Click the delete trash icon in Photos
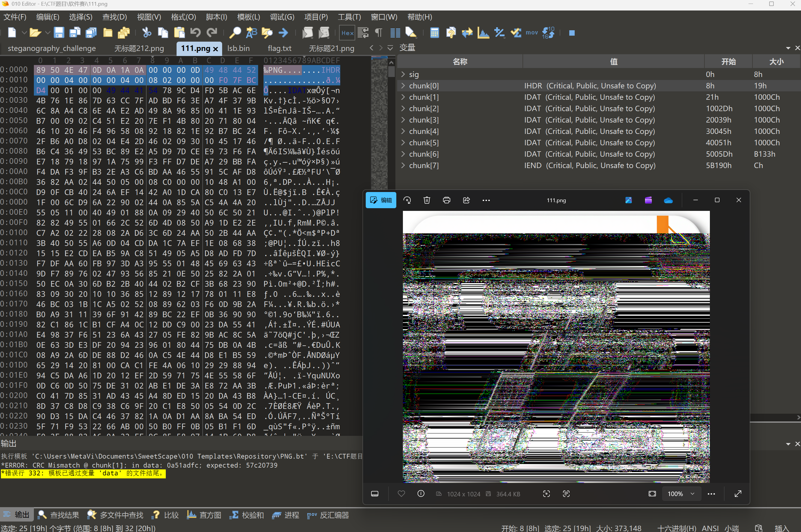Screen dimensions: 801x532 point(427,200)
